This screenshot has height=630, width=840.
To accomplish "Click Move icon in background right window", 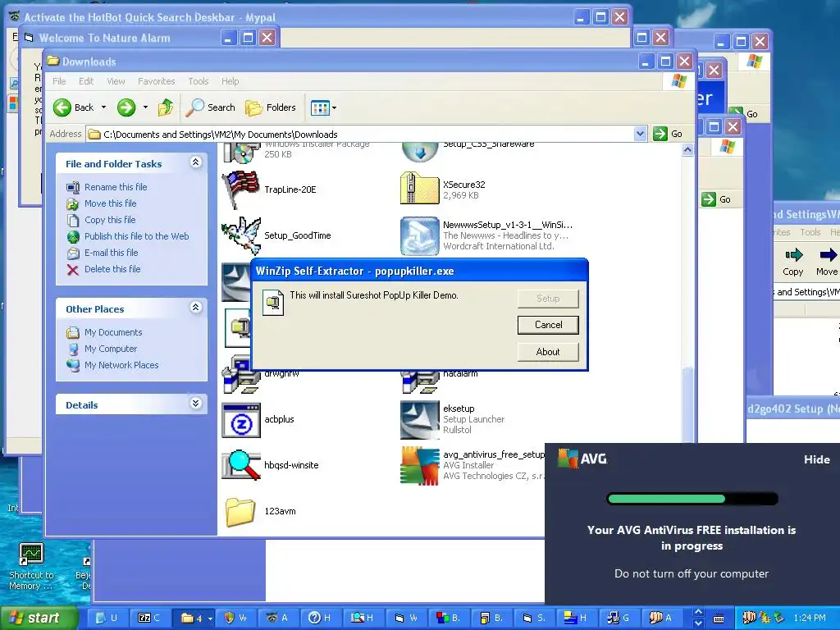I will point(827,262).
